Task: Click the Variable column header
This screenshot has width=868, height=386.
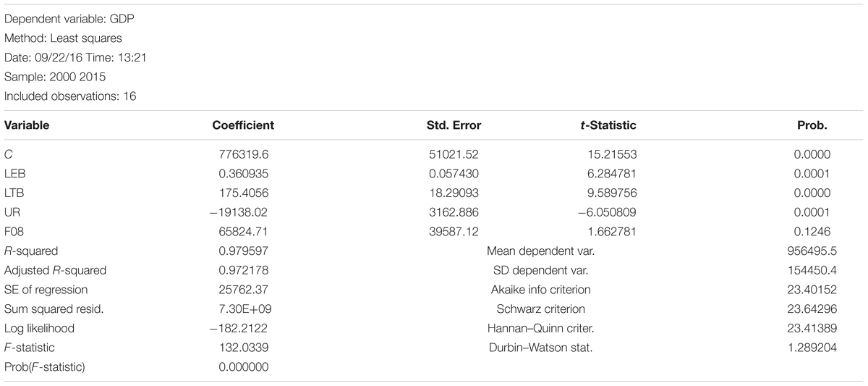Action: (27, 125)
